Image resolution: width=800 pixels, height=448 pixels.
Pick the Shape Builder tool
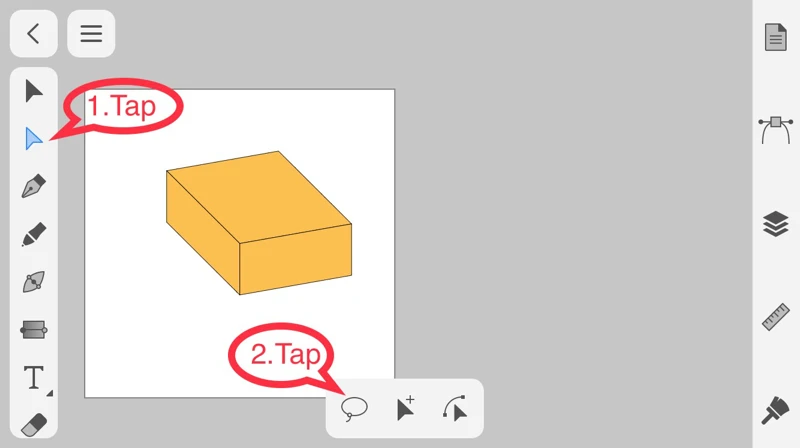click(x=34, y=282)
